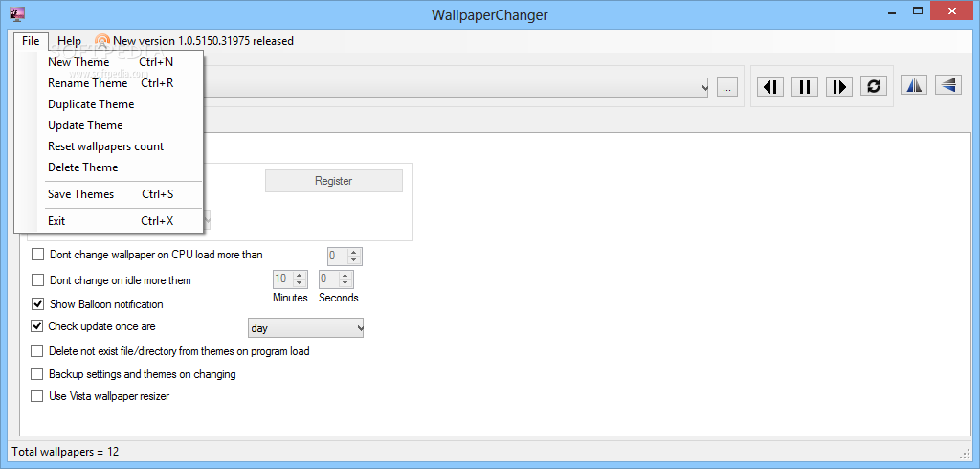Pause the wallpaper rotation
Image resolution: width=980 pixels, height=469 pixels.
point(805,86)
